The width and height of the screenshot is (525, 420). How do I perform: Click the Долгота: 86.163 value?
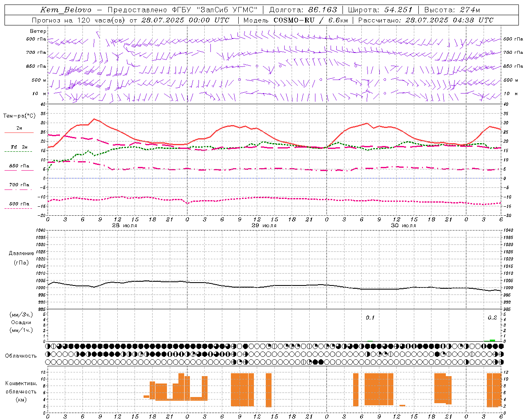303,10
